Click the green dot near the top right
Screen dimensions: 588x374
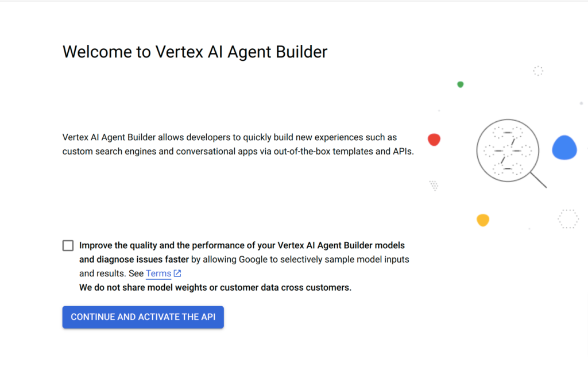pos(460,84)
